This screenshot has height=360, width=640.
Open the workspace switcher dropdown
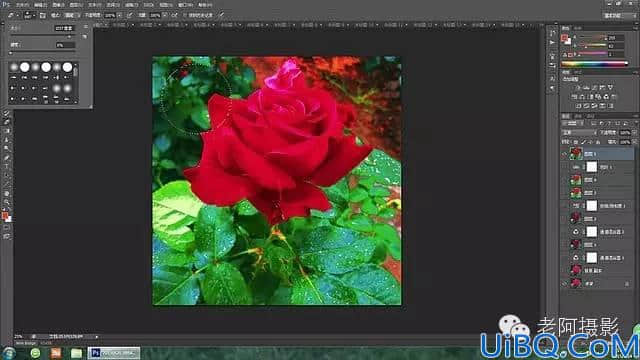click(620, 16)
